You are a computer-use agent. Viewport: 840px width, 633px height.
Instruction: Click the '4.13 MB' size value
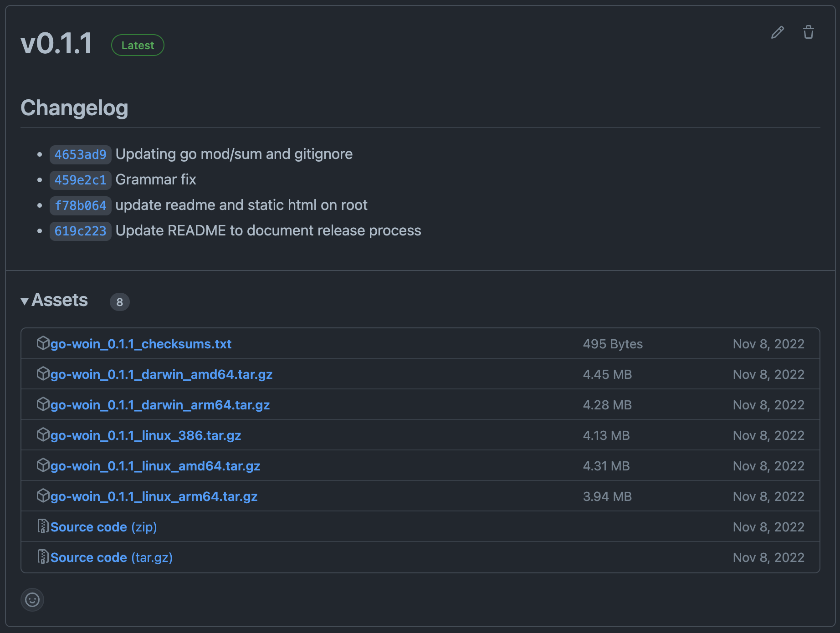606,435
